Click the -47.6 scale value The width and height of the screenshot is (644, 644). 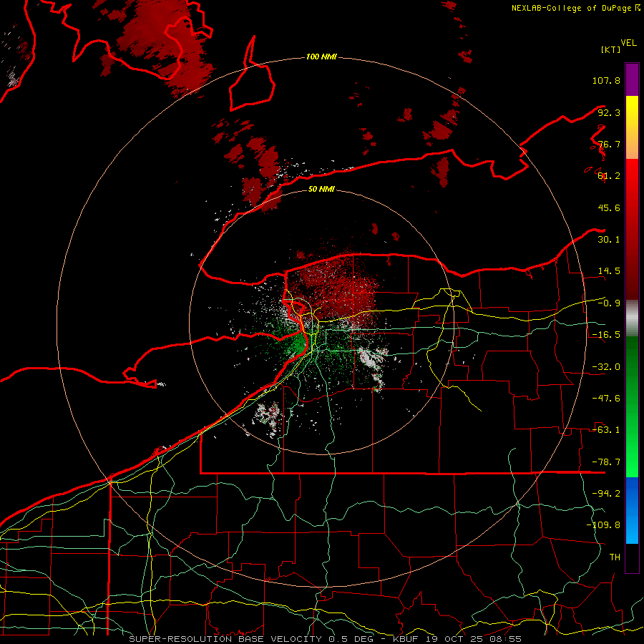[606, 399]
